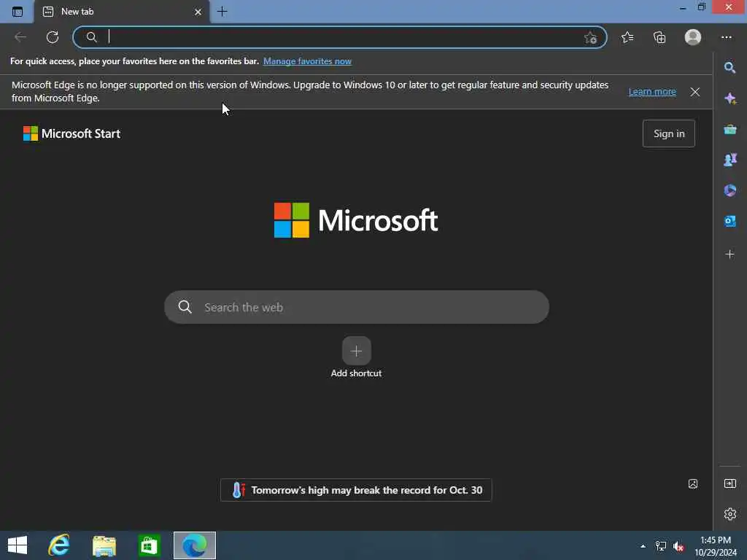Viewport: 747px width, 560px height.
Task: Launch Internet Explorer from taskbar
Action: (x=59, y=545)
